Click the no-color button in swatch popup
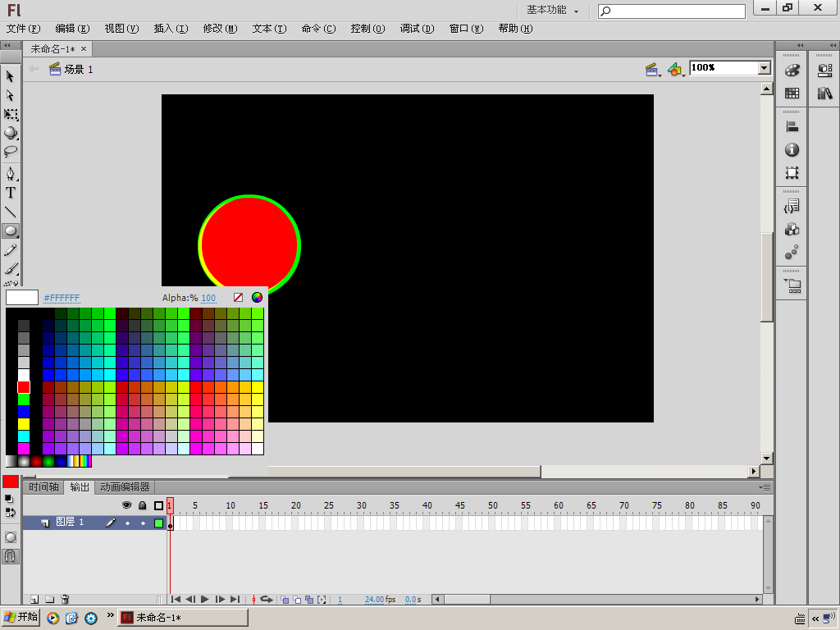Viewport: 840px width, 630px height. click(x=238, y=298)
